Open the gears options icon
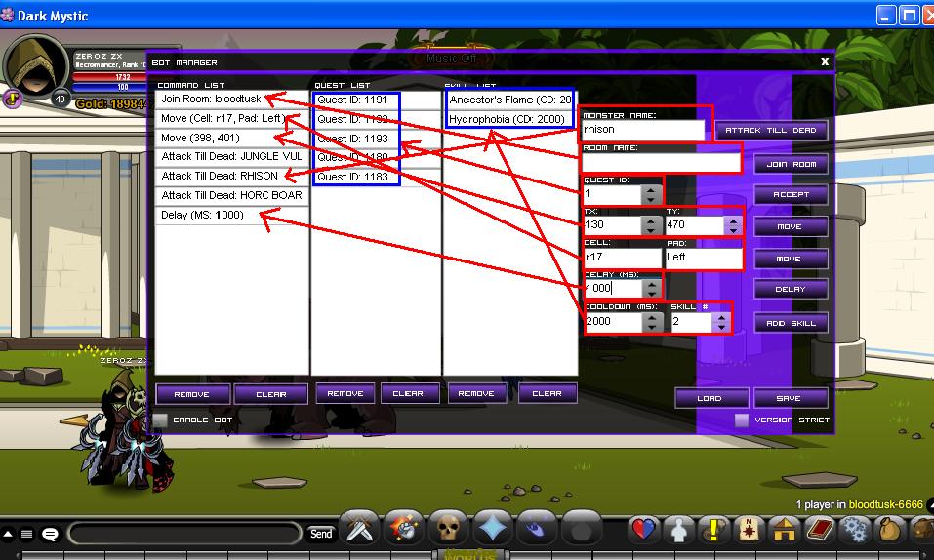934x560 pixels. coord(855,529)
